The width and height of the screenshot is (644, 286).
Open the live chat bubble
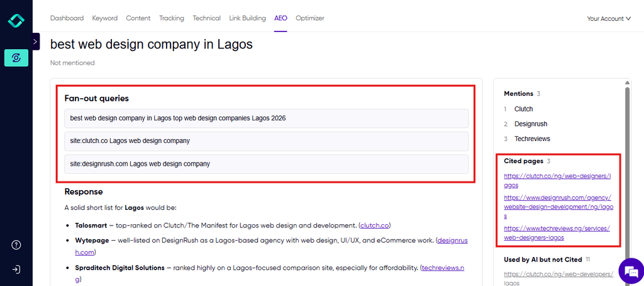click(x=630, y=271)
